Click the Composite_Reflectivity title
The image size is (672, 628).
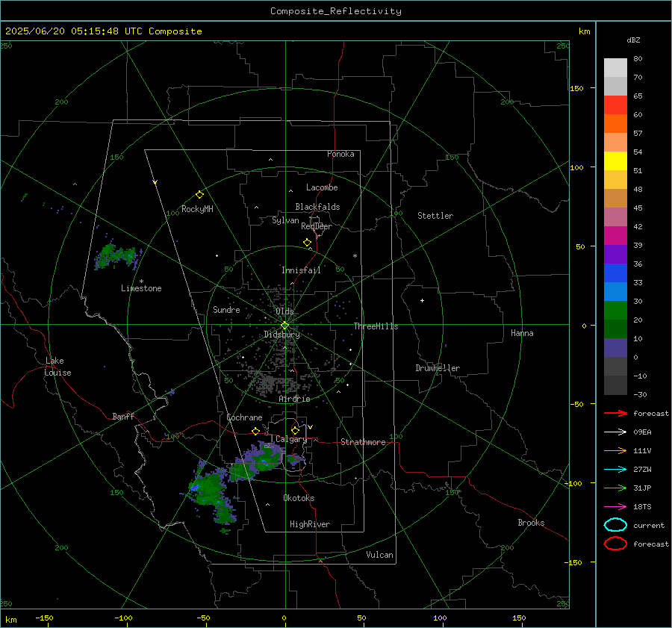click(335, 11)
